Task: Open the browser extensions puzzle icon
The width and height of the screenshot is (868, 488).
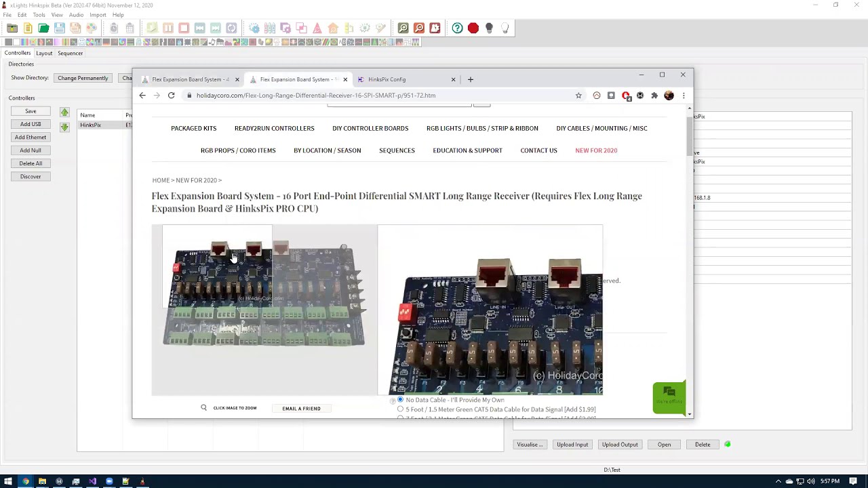Action: pos(654,96)
